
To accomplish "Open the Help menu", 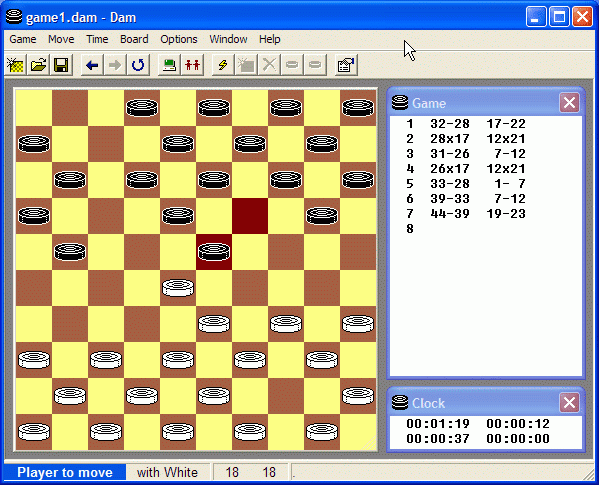I will (x=270, y=39).
